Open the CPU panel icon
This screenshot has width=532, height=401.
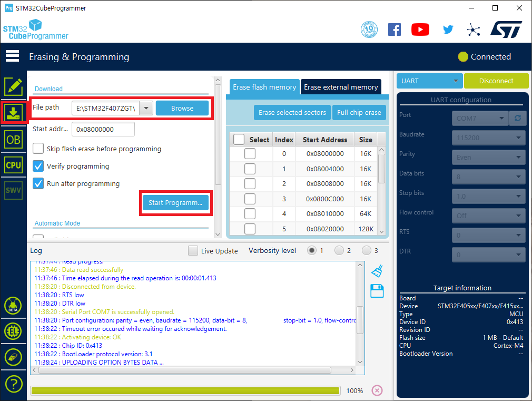coord(14,165)
